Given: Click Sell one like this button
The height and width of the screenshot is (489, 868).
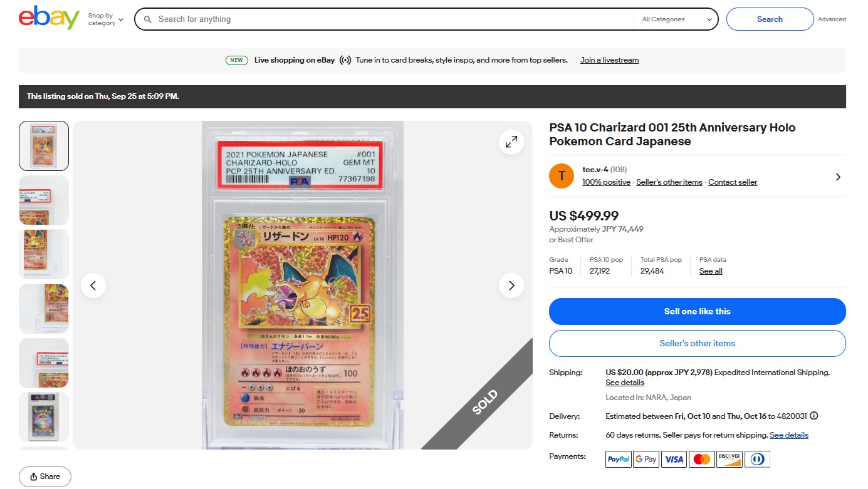Looking at the screenshot, I should coord(698,311).
